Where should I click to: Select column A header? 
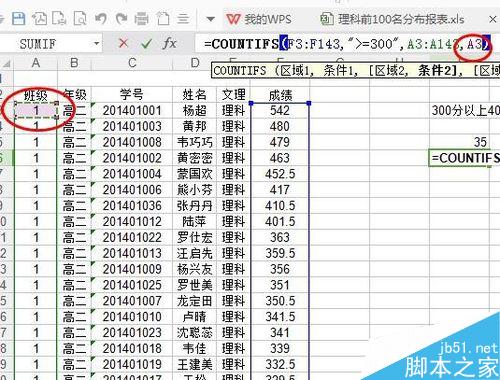[x=36, y=63]
